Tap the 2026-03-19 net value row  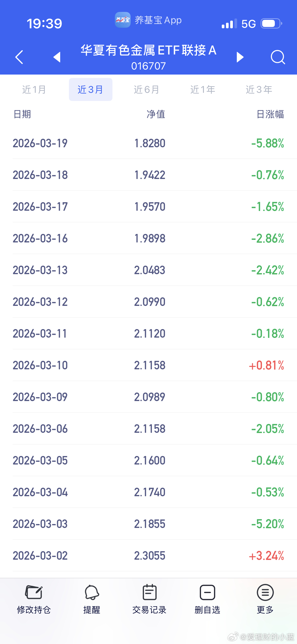tap(148, 143)
